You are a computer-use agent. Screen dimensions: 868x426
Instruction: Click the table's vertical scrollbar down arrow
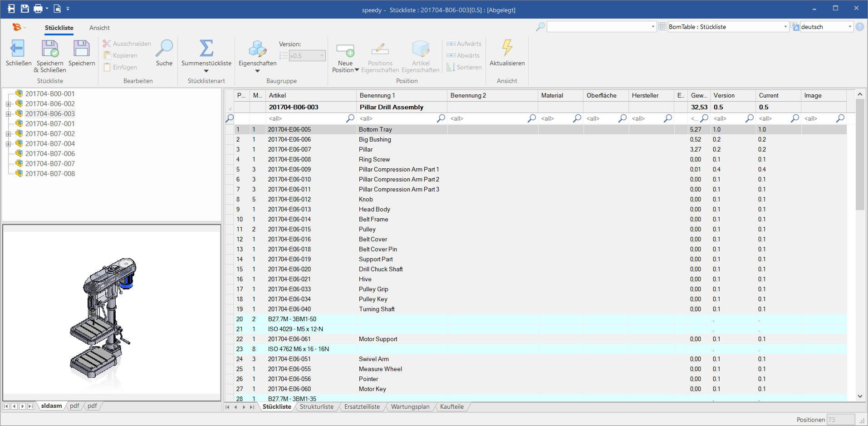[860, 396]
